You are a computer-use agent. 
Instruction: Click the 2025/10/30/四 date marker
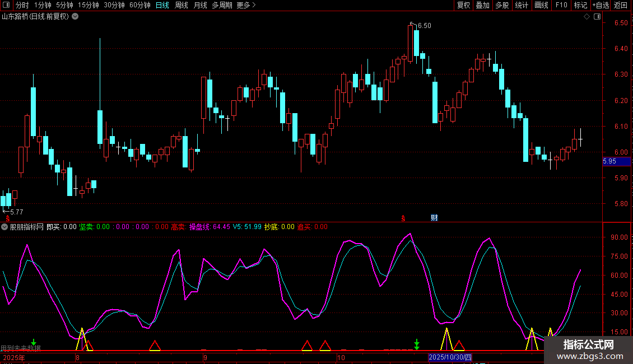pos(450,357)
